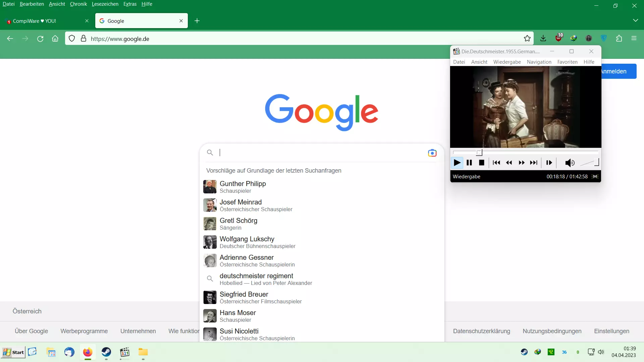Pause the video in media player
This screenshot has width=644, height=362.
pos(469,163)
